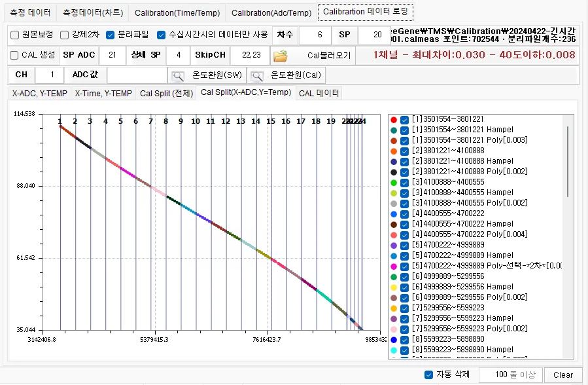This screenshot has width=588, height=385.
Task: Switch to Calibration(Adc/Temp) tab
Action: (x=271, y=12)
